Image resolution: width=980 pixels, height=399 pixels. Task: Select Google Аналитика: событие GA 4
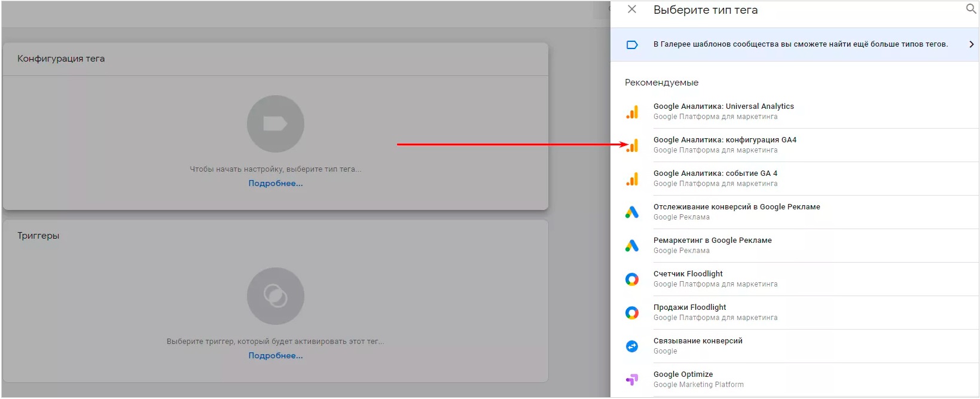pos(795,179)
